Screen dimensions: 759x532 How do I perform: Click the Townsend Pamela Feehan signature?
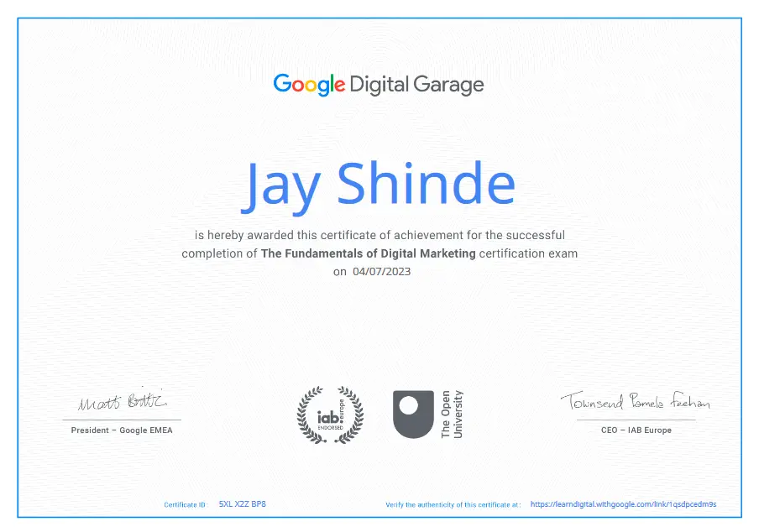636,401
